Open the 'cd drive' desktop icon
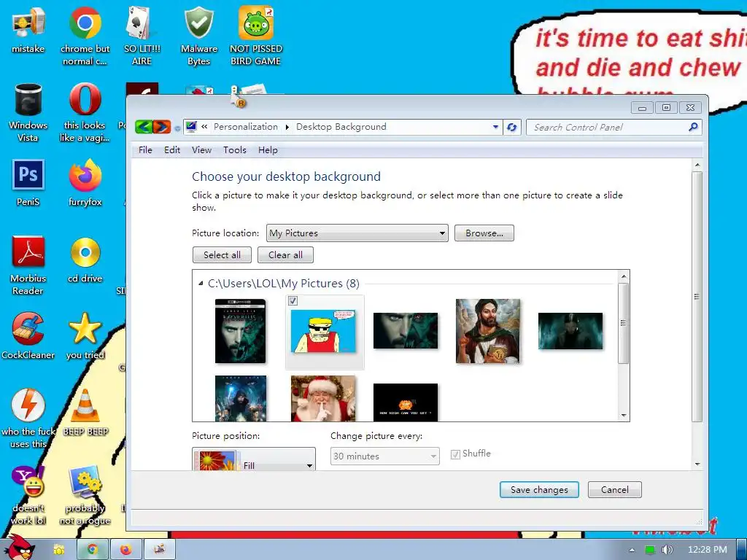The image size is (747, 560). click(x=85, y=260)
